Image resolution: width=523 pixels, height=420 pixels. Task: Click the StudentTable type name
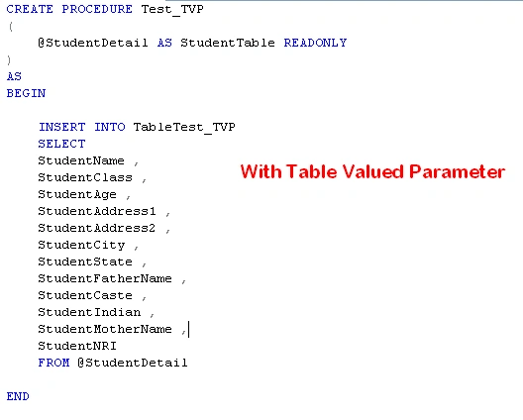coord(228,43)
